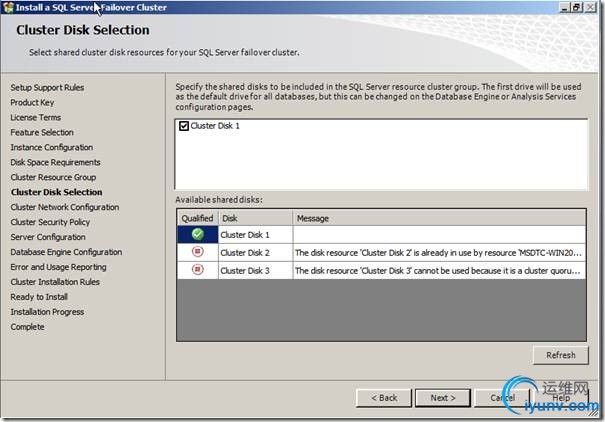The height and width of the screenshot is (422, 605).
Task: Click the Cluster Disk 3 'cluster quorum' message
Action: click(438, 270)
